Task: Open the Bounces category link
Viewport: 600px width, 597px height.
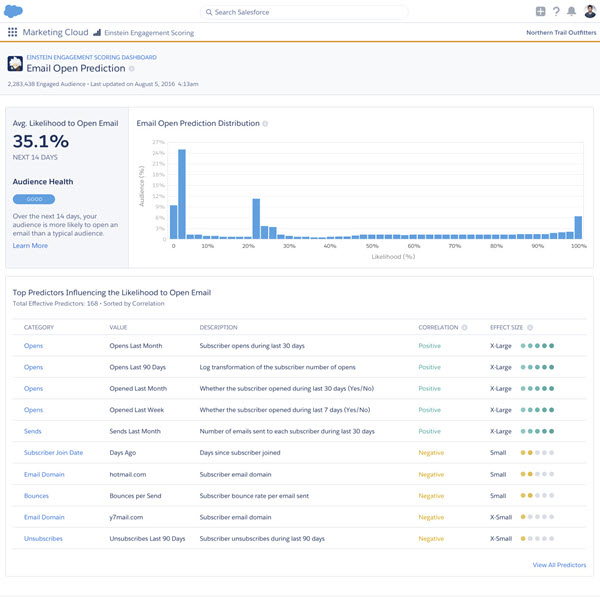Action: pyautogui.click(x=36, y=496)
